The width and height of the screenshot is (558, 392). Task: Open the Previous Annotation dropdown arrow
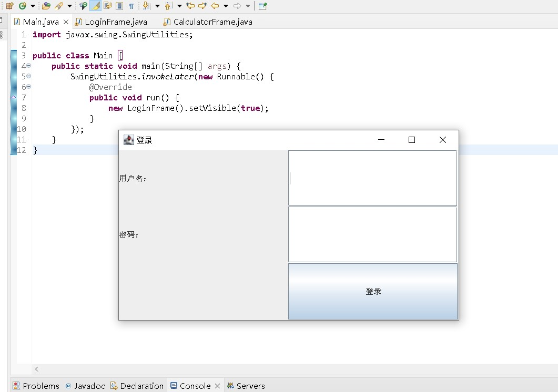(179, 6)
